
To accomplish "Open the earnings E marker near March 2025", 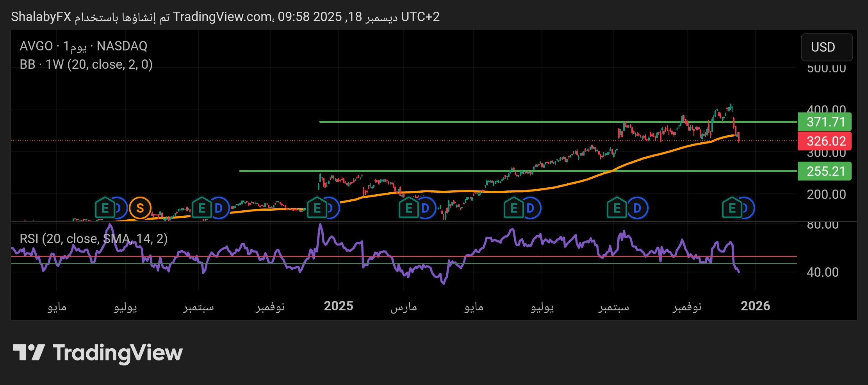I will [x=408, y=208].
